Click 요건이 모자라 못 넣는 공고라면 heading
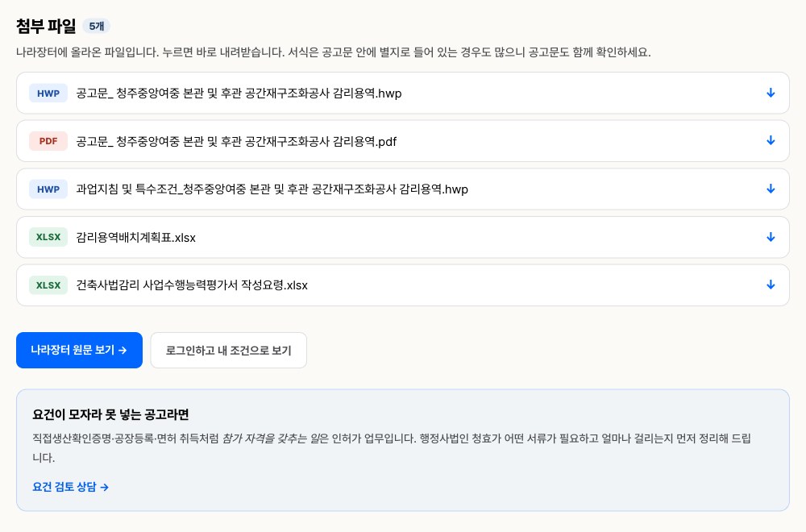806x532 pixels. [110, 414]
